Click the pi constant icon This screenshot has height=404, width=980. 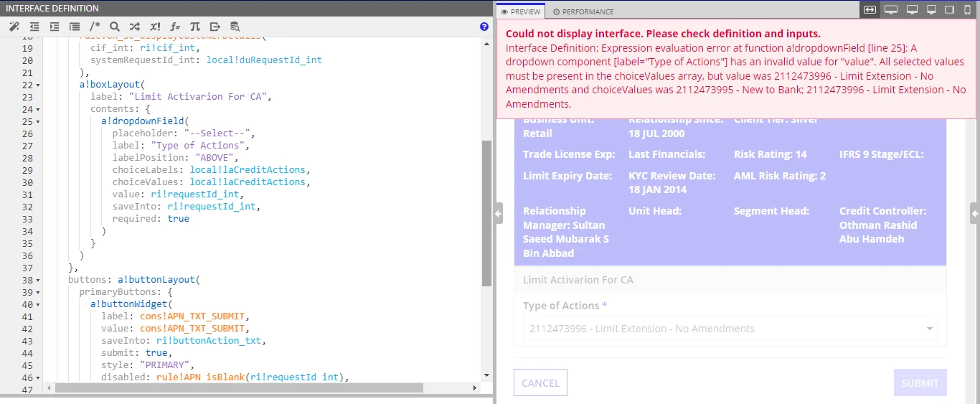point(195,27)
